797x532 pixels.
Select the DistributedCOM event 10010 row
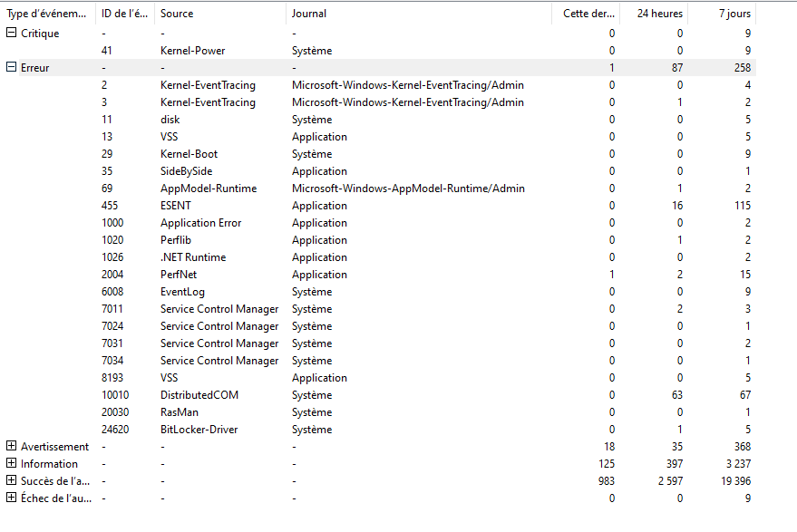pos(199,395)
